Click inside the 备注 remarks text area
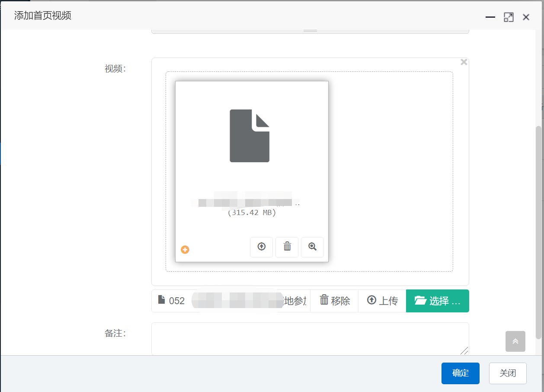 (x=310, y=338)
